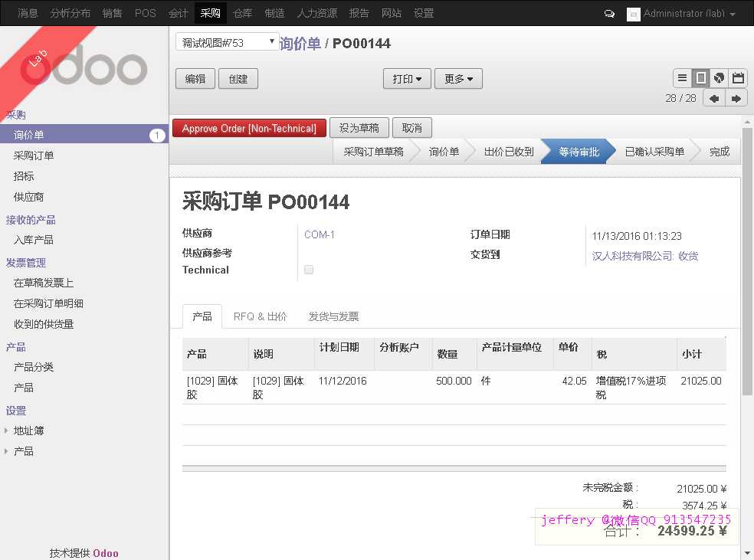
Task: Switch to the 发货与发票 tab
Action: (x=333, y=316)
